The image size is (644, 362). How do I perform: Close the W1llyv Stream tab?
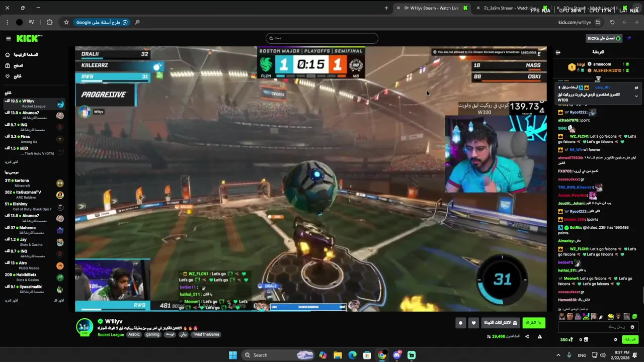[x=398, y=8]
